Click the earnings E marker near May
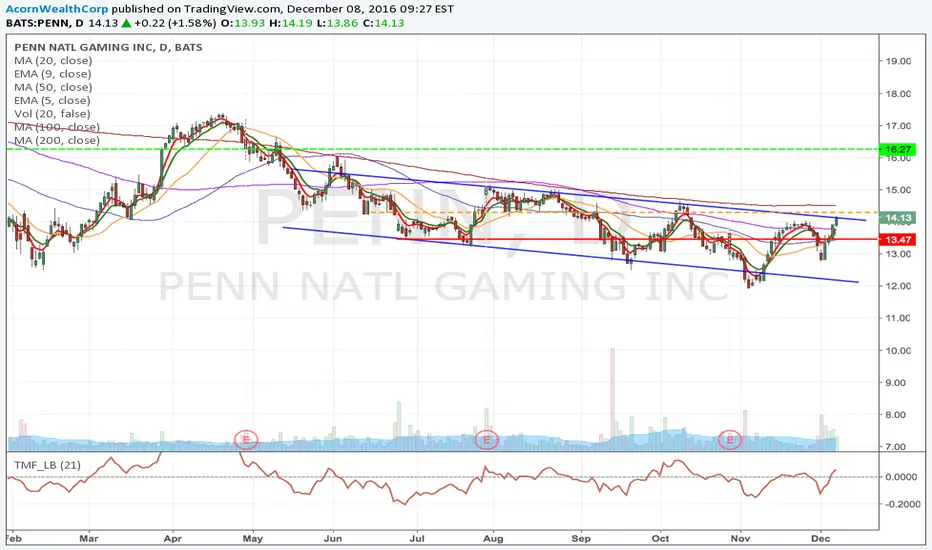 click(x=245, y=439)
